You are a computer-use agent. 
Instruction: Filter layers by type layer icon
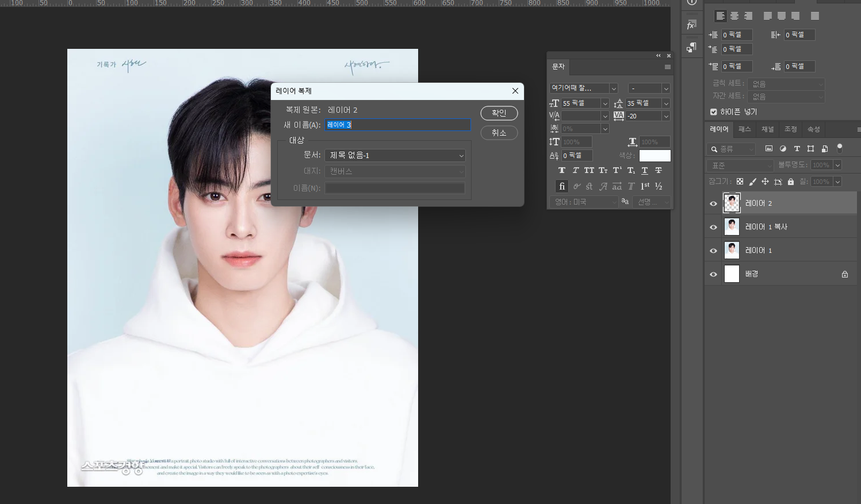tap(797, 149)
